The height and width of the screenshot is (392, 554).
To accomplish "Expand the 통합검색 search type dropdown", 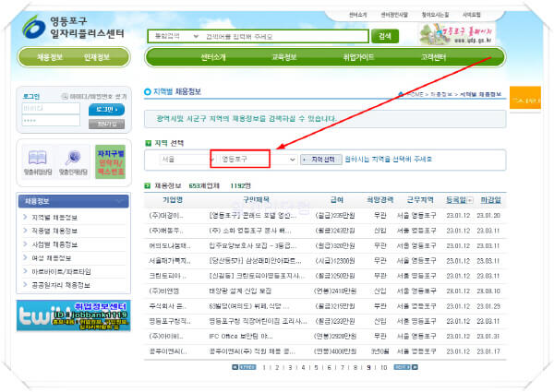I will pyautogui.click(x=176, y=36).
